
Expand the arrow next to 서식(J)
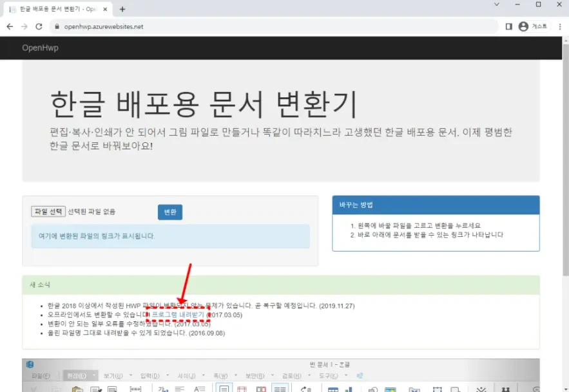[203, 375]
